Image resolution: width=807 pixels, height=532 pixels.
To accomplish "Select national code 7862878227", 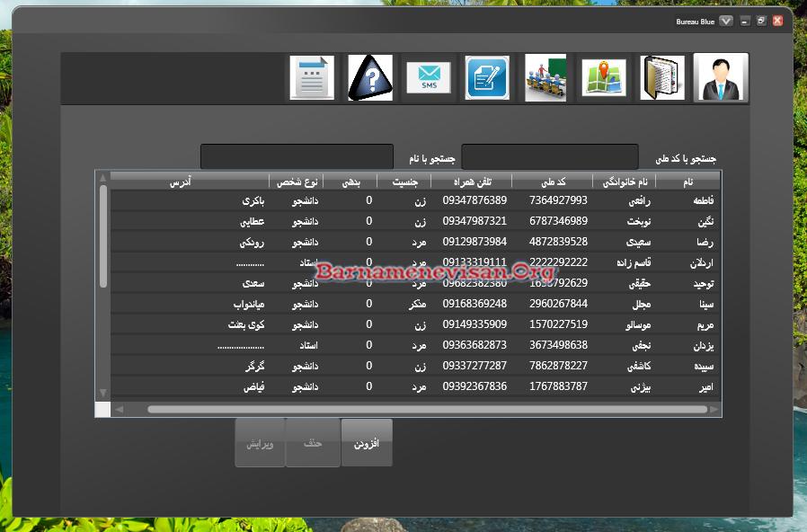I will pyautogui.click(x=558, y=365).
